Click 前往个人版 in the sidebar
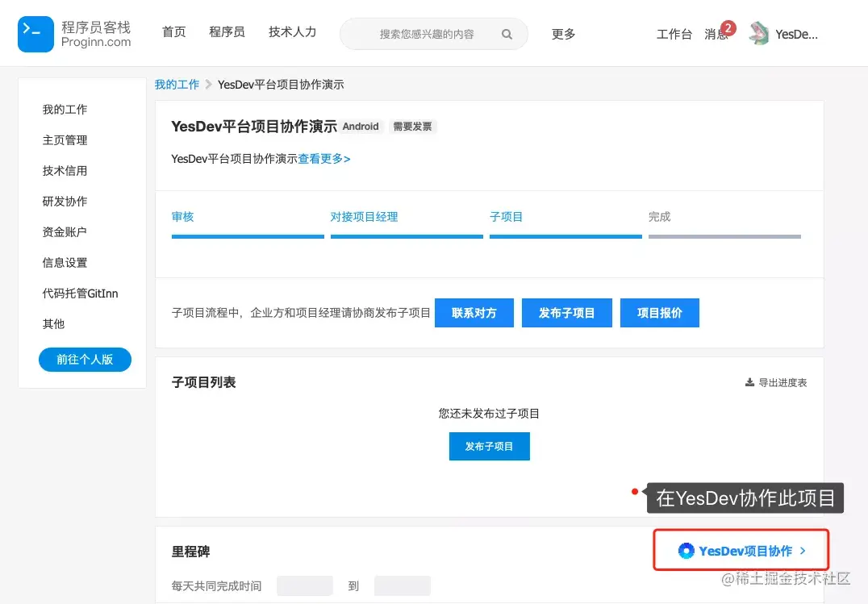868x604 pixels. pyautogui.click(x=85, y=360)
